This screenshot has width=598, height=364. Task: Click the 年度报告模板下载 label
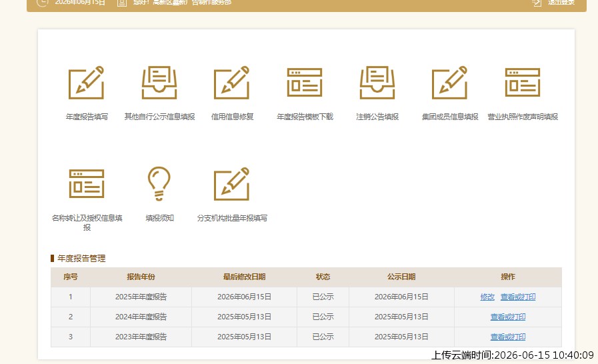[x=305, y=117]
